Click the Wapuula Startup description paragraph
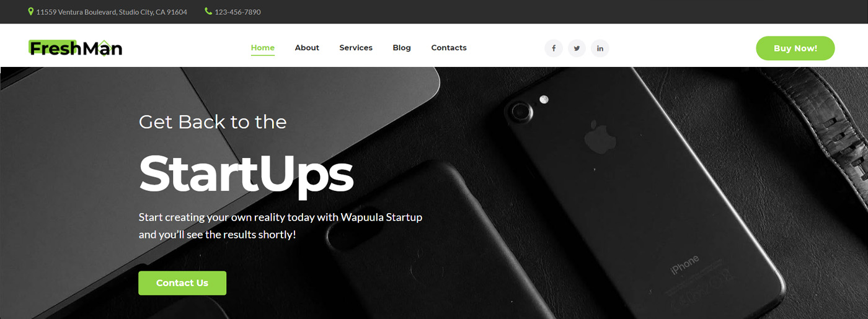Screen dimensions: 868x319 coord(280,226)
